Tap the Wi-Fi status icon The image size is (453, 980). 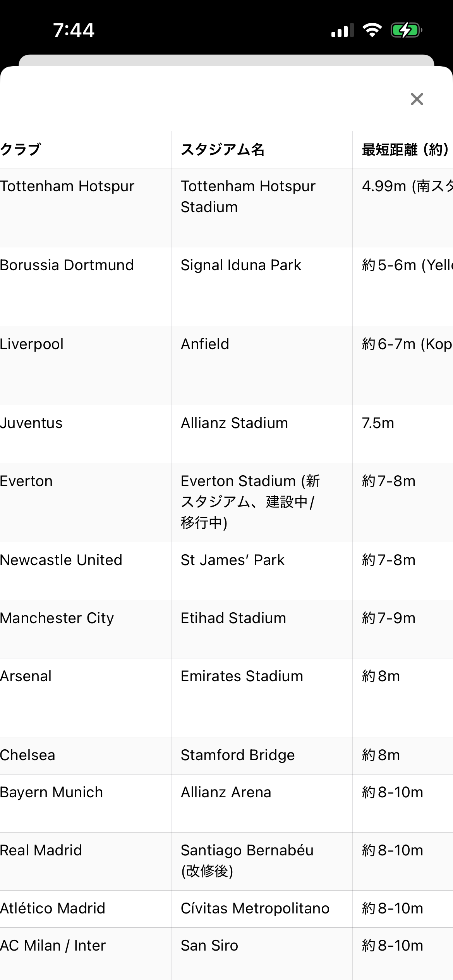tap(372, 30)
